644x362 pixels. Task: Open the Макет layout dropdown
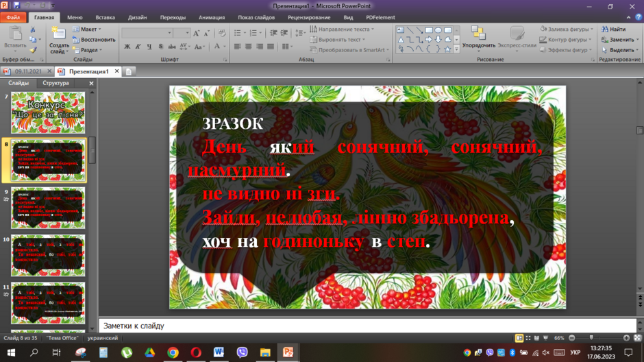point(87,29)
